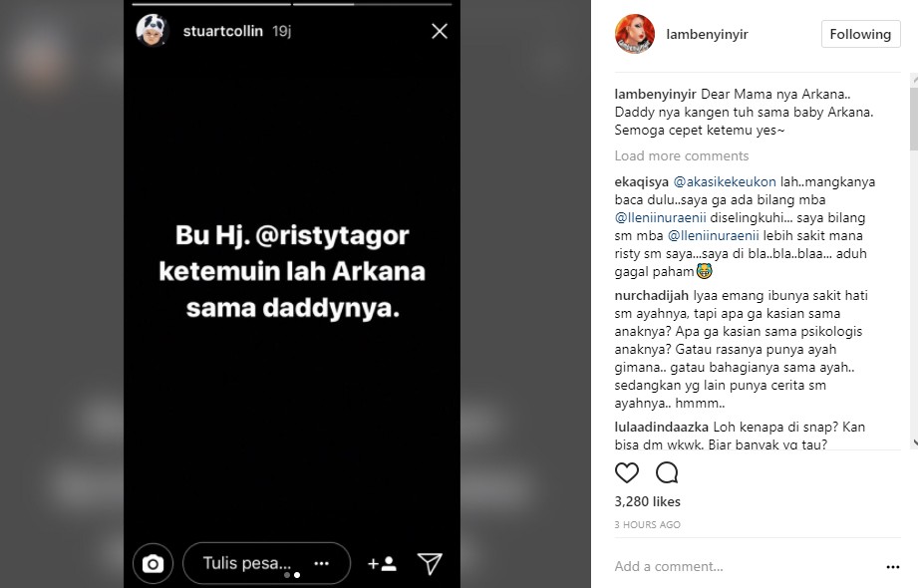Like the post with the heart icon
Image resolution: width=918 pixels, height=588 pixels.
tap(626, 472)
